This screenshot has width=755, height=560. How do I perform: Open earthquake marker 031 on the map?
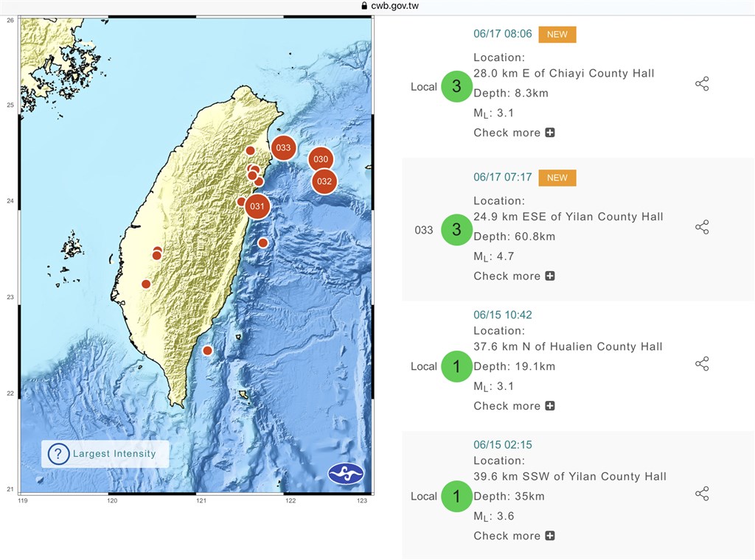[x=257, y=207]
